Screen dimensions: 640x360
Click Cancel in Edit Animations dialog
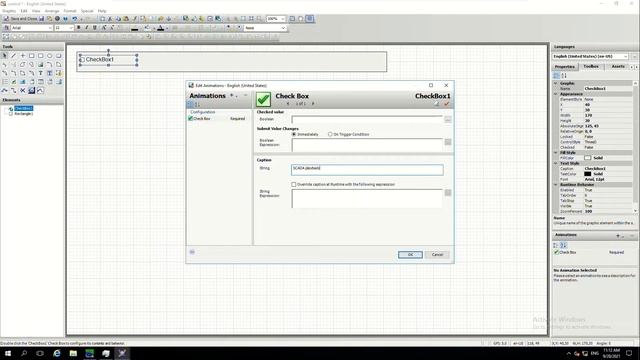coord(437,255)
